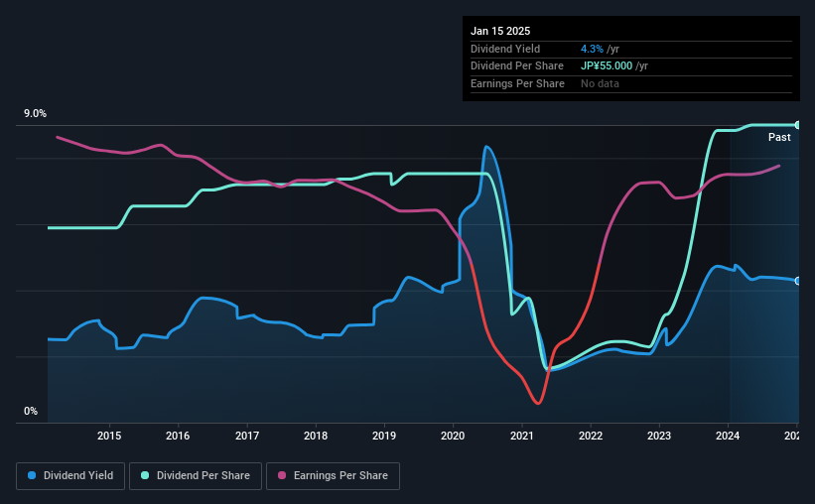Click the Dividend Per Share endpoint marker

tap(798, 125)
